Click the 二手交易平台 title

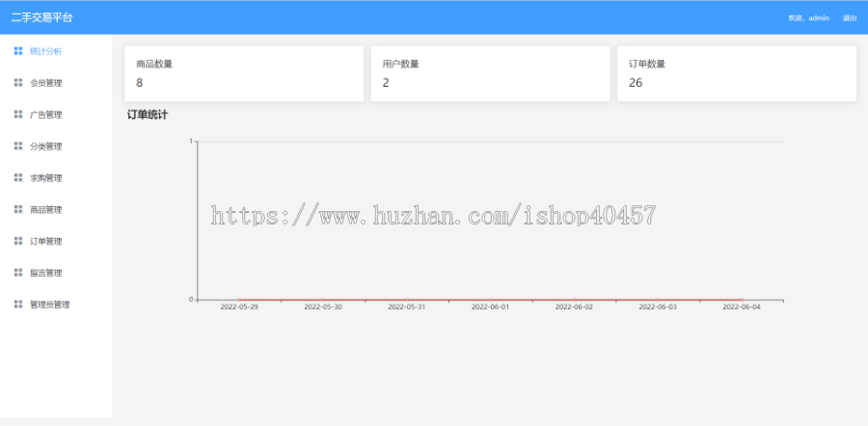point(42,17)
